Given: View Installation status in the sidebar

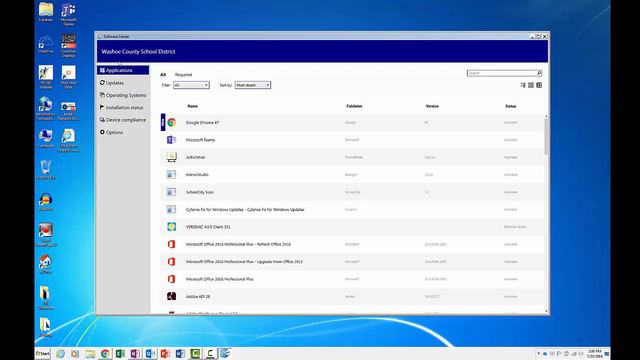Looking at the screenshot, I should (123, 107).
